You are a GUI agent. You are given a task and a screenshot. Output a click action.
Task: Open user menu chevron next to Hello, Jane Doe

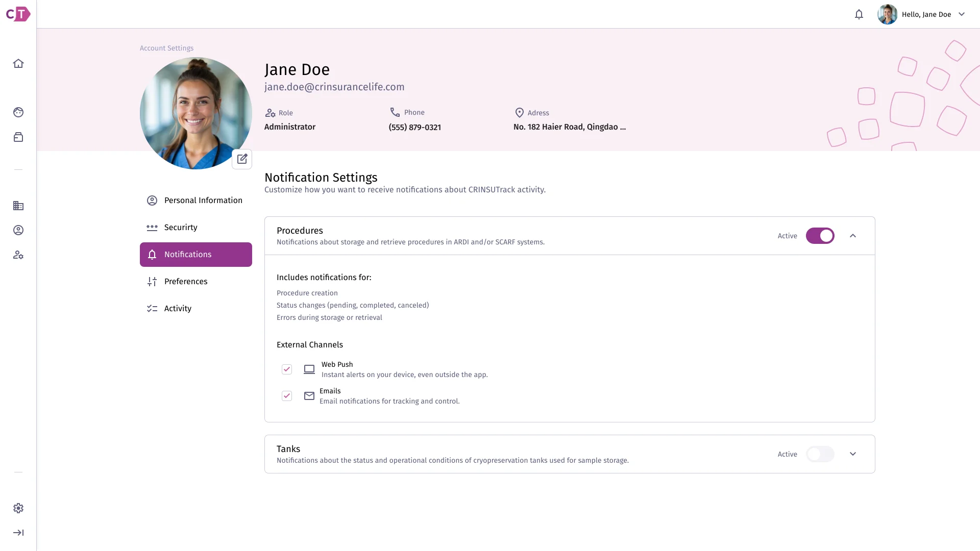point(962,14)
